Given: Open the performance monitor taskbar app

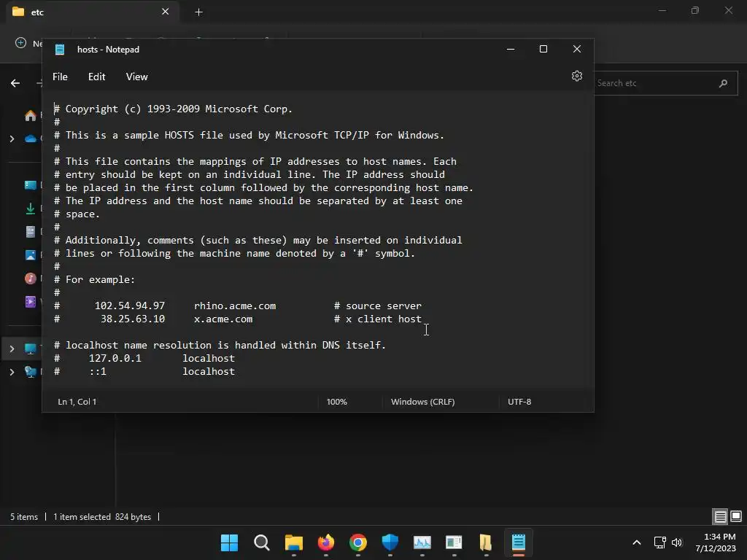Looking at the screenshot, I should point(422,542).
